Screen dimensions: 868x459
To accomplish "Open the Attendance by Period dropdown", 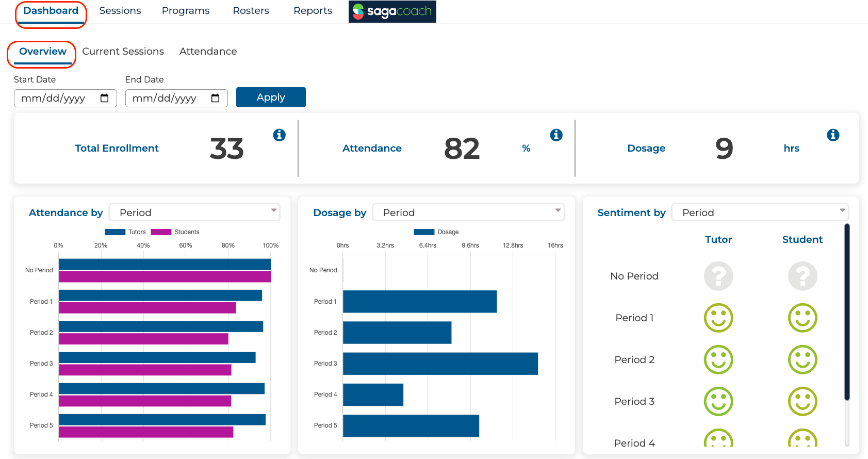I will click(194, 212).
